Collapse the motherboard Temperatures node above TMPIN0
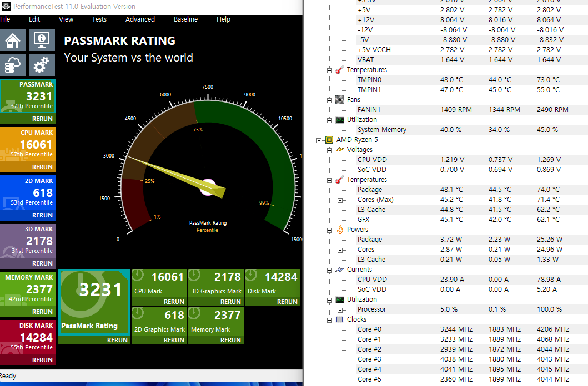The image size is (588, 386). [329, 70]
